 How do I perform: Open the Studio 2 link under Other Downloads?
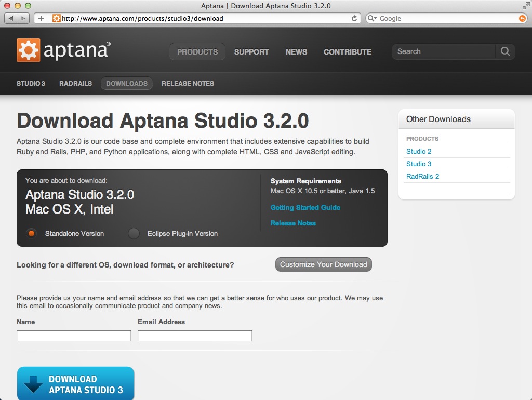click(419, 151)
